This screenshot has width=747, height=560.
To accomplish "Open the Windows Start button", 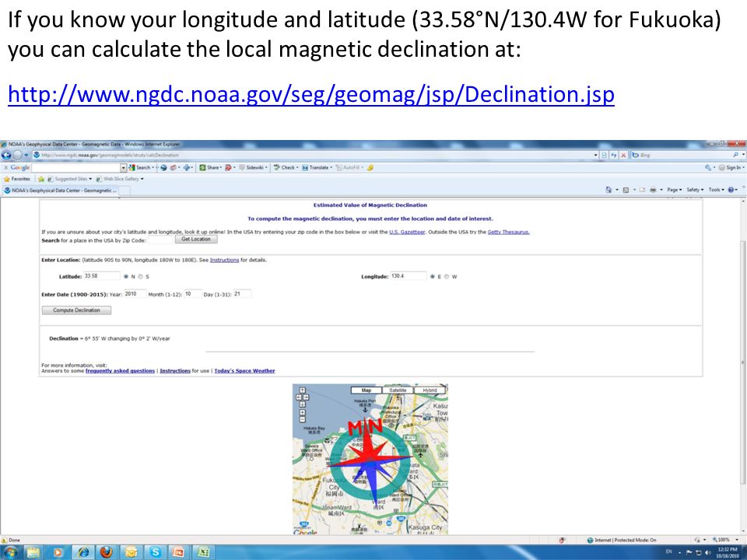I will (x=10, y=552).
